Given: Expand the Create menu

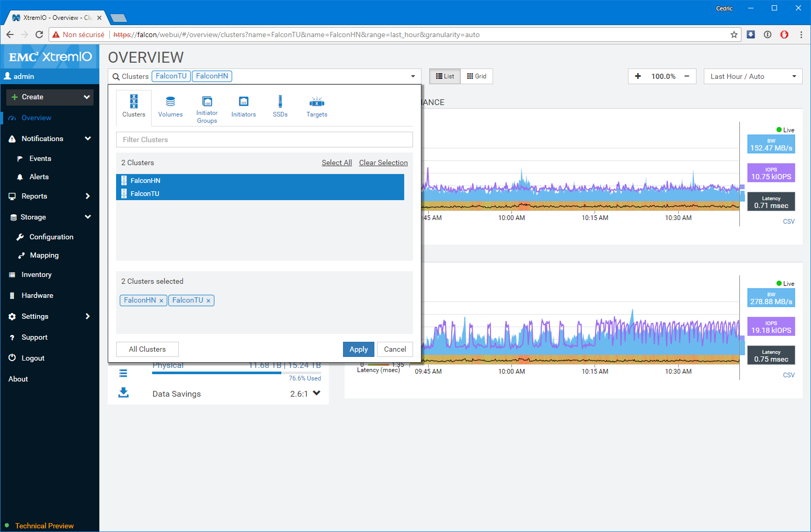Looking at the screenshot, I should coord(50,97).
